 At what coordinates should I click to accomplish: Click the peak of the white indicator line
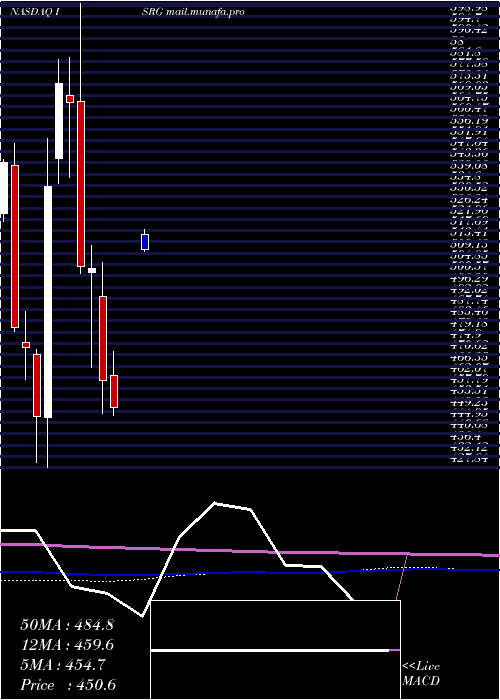[215, 503]
